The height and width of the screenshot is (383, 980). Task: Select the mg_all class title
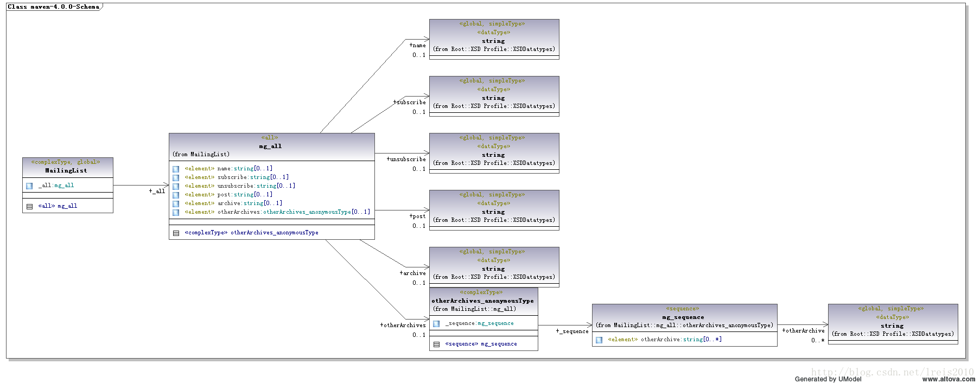pos(270,146)
